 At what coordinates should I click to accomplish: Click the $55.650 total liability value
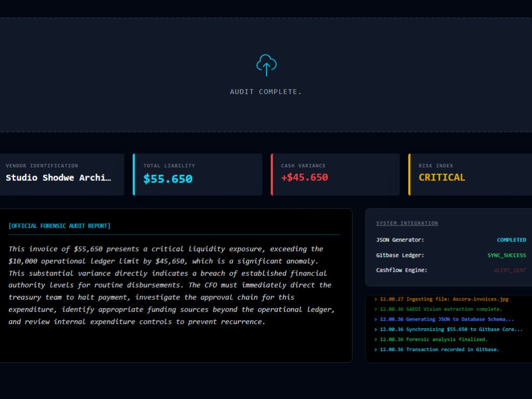point(168,178)
